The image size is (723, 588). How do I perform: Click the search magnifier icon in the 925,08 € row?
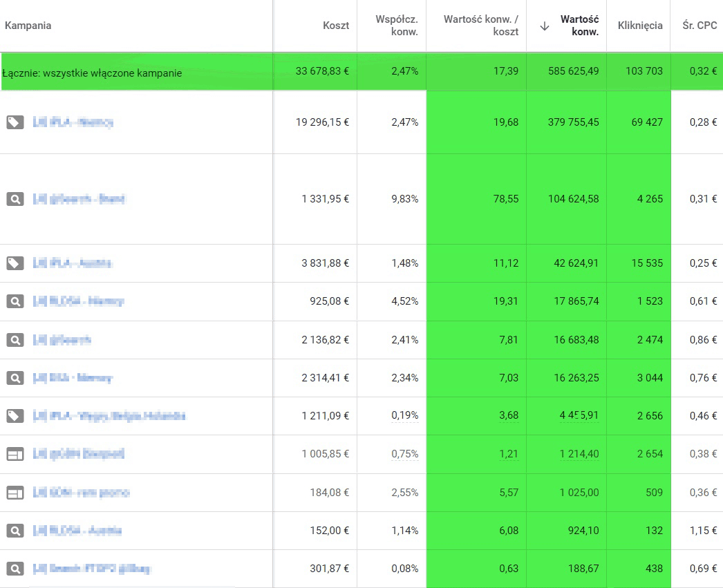[15, 301]
